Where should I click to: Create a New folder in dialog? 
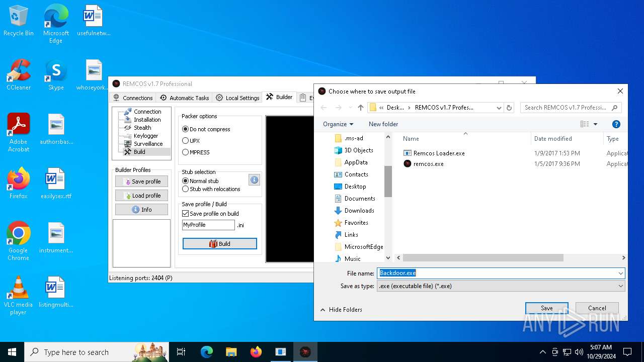coord(383,124)
